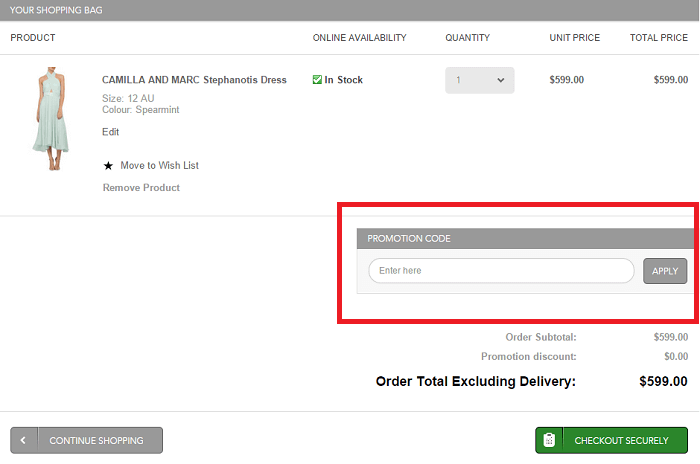Click the bold $599.00 order total amount
This screenshot has height=464, width=700.
[x=663, y=381]
